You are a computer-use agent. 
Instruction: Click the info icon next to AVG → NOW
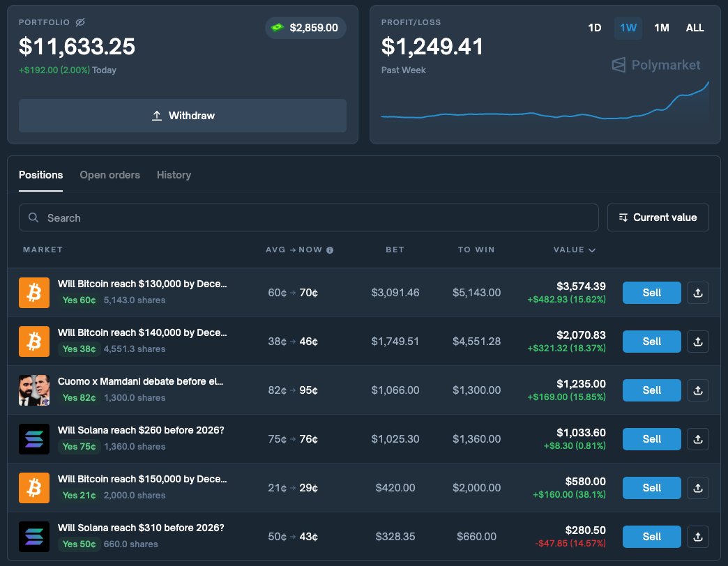pyautogui.click(x=328, y=250)
